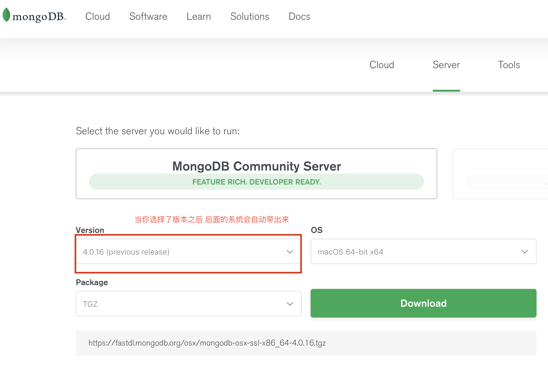Image resolution: width=548 pixels, height=392 pixels.
Task: Click the OS field label
Action: 317,230
